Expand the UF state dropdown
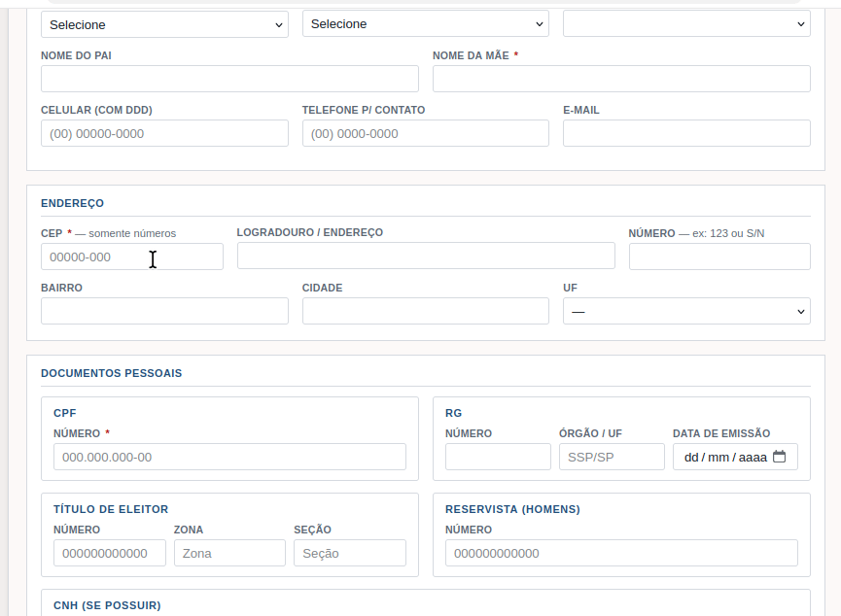The width and height of the screenshot is (841, 616). (x=686, y=312)
